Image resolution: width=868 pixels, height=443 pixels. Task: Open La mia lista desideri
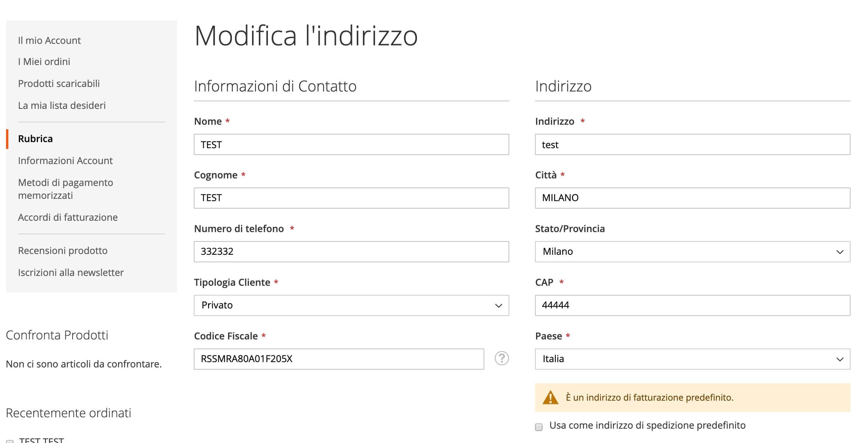point(62,105)
